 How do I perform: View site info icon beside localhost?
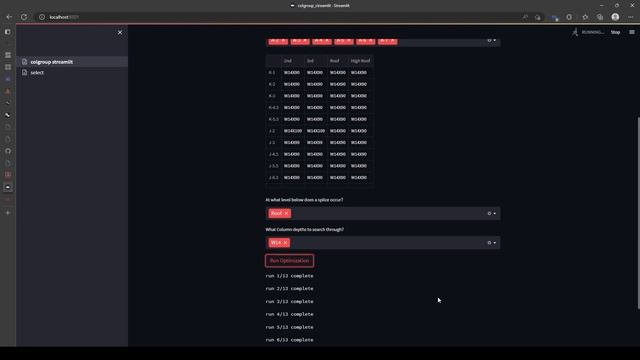42,17
